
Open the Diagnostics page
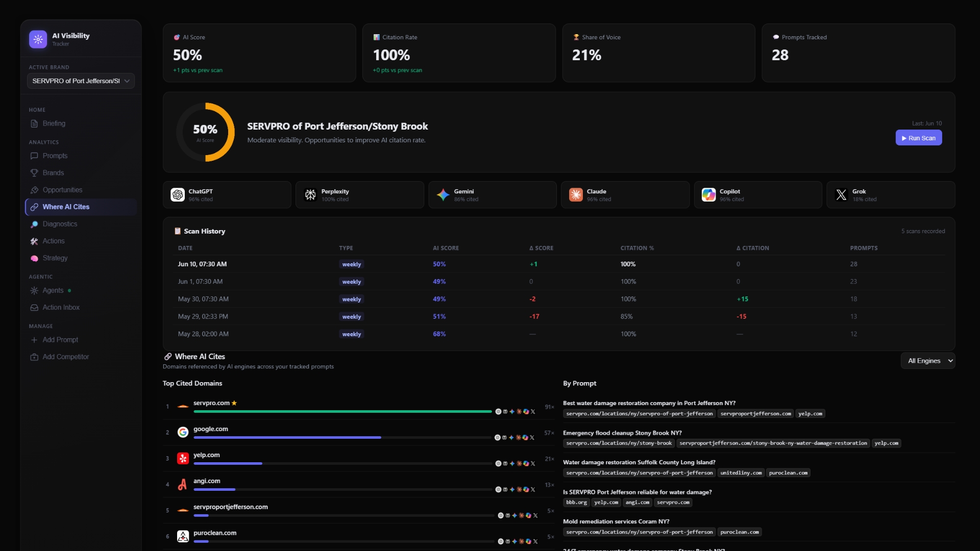pyautogui.click(x=60, y=224)
